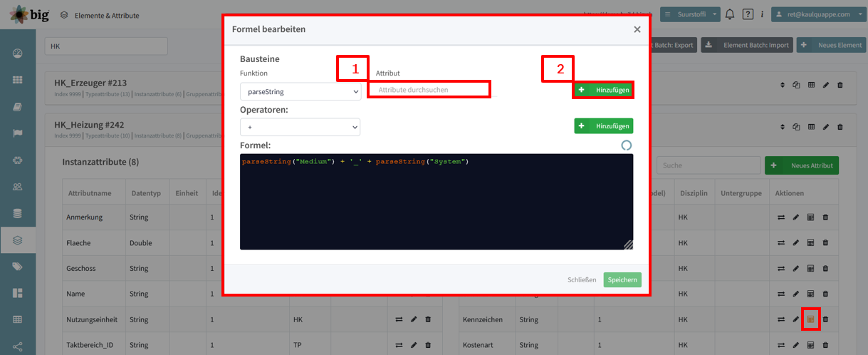This screenshot has height=355, width=868.
Task: Open the book sidebar icon
Action: 18,107
